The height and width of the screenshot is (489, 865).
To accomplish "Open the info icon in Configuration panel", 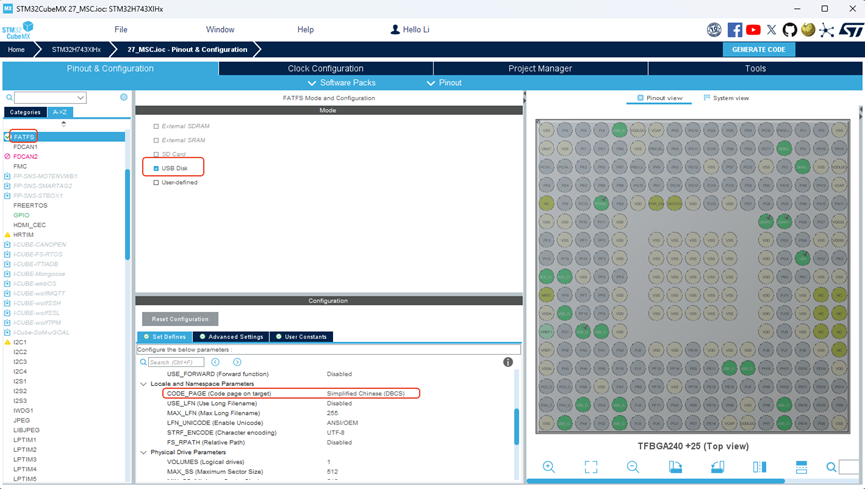I will (508, 362).
